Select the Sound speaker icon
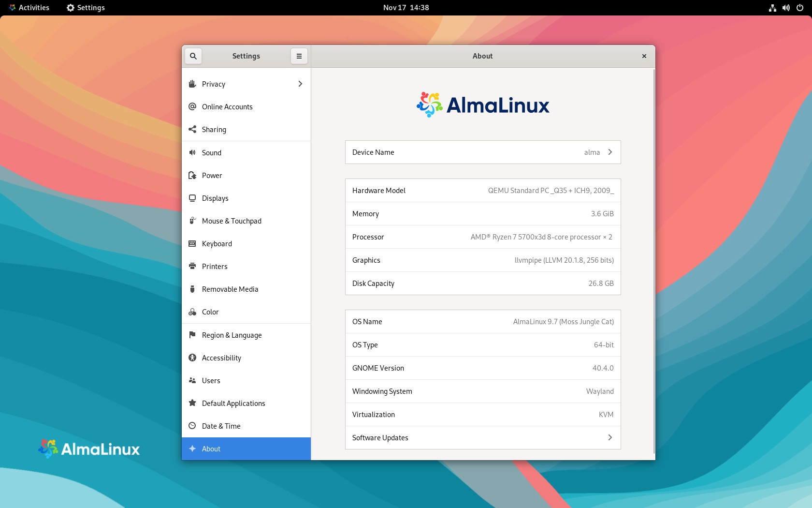Screen dimensions: 812x508 193,152
